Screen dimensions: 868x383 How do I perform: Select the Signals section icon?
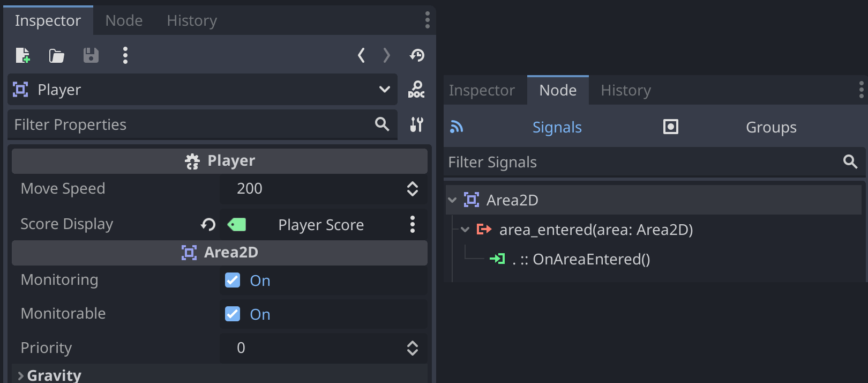pyautogui.click(x=457, y=127)
